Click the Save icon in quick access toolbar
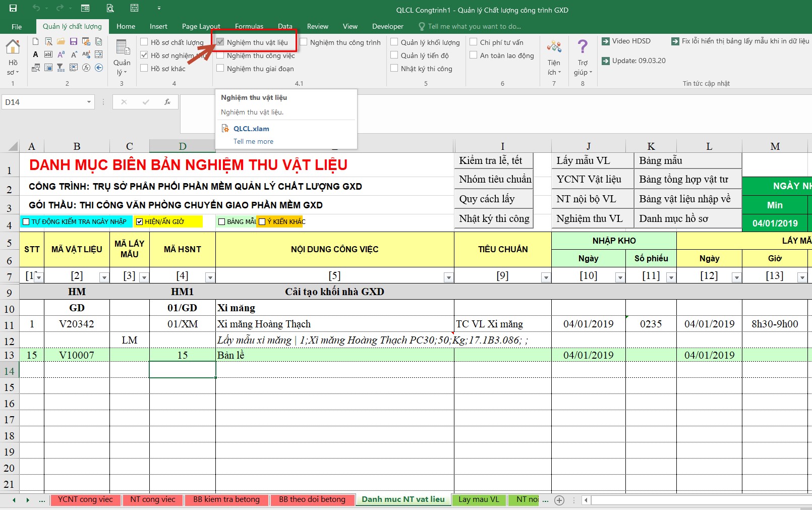The image size is (812, 510). click(x=13, y=8)
